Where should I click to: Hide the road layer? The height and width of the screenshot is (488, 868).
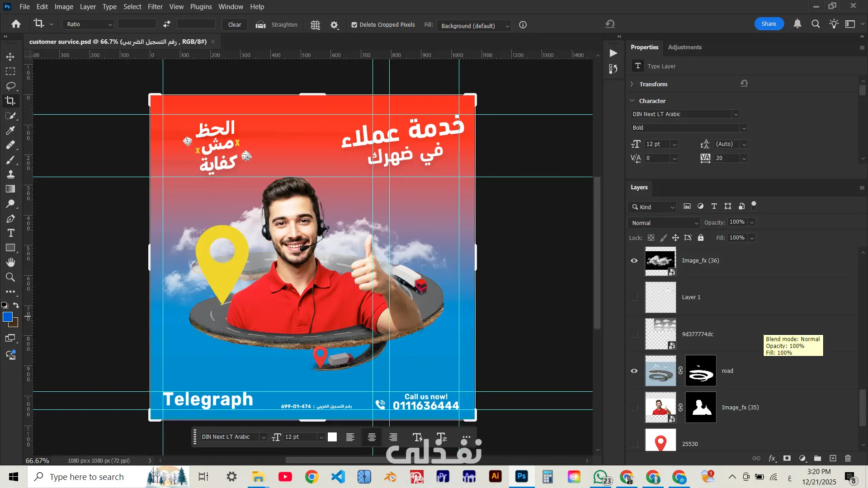point(634,371)
